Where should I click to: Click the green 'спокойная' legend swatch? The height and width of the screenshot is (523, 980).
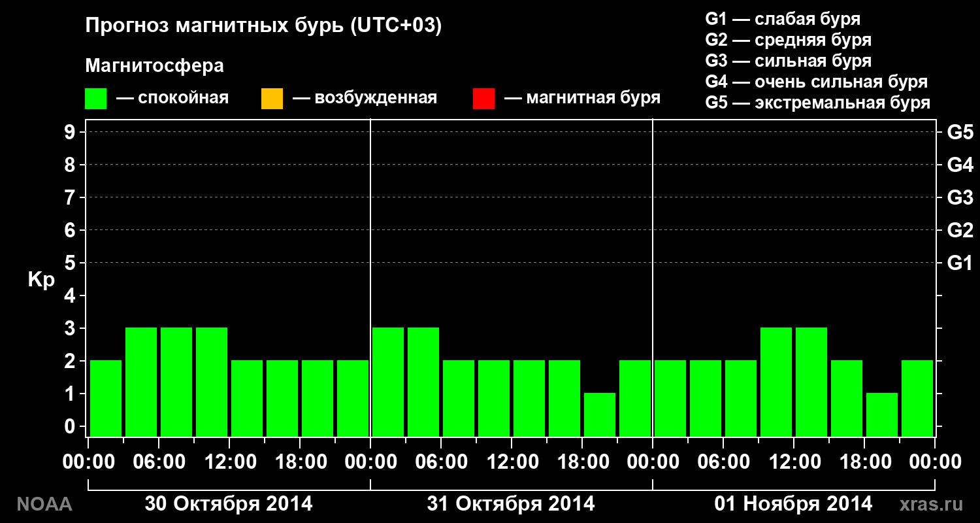coord(95,99)
